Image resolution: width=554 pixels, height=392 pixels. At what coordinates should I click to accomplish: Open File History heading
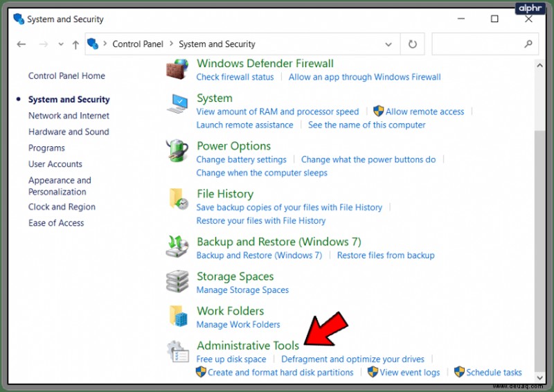coord(225,194)
